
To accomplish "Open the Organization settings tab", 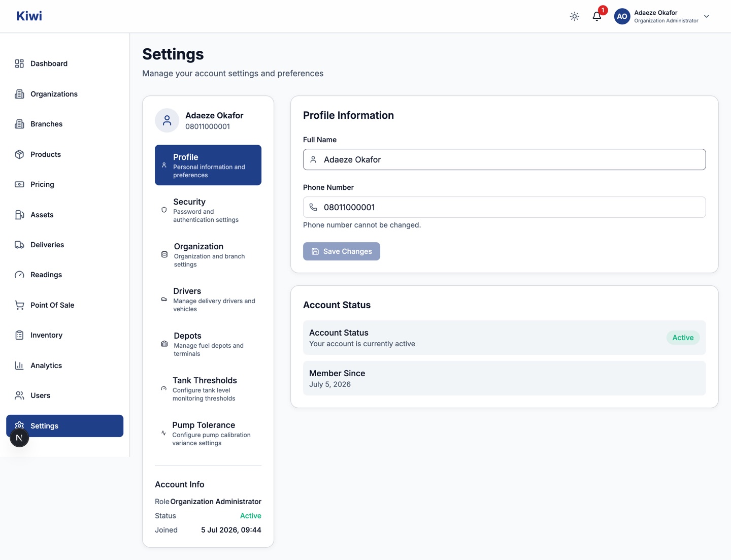I will [x=208, y=254].
